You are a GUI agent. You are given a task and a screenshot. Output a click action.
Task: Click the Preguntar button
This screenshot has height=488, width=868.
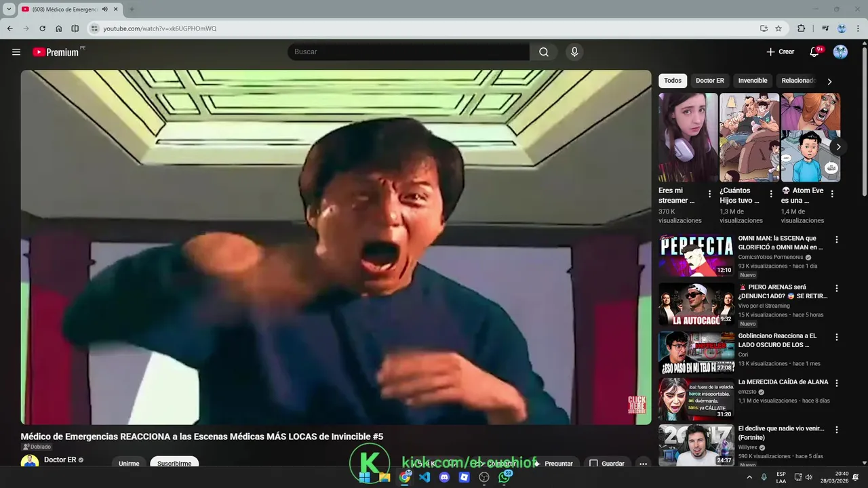tap(553, 464)
